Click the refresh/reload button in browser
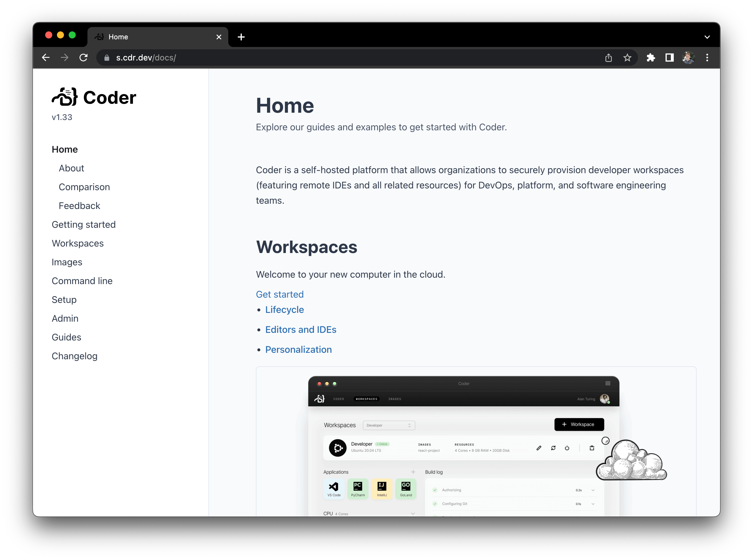Viewport: 753px width, 560px height. [83, 58]
